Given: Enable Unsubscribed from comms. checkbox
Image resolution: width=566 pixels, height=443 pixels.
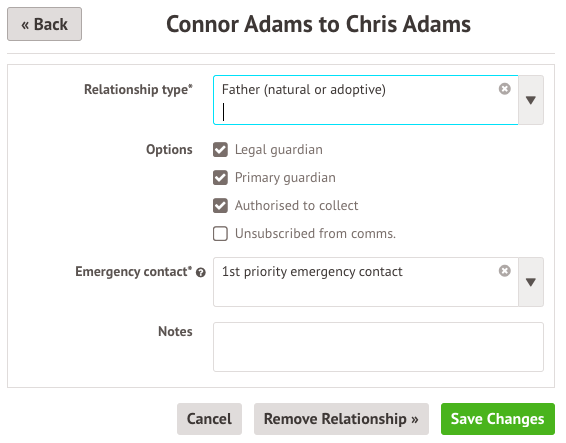Looking at the screenshot, I should (220, 234).
